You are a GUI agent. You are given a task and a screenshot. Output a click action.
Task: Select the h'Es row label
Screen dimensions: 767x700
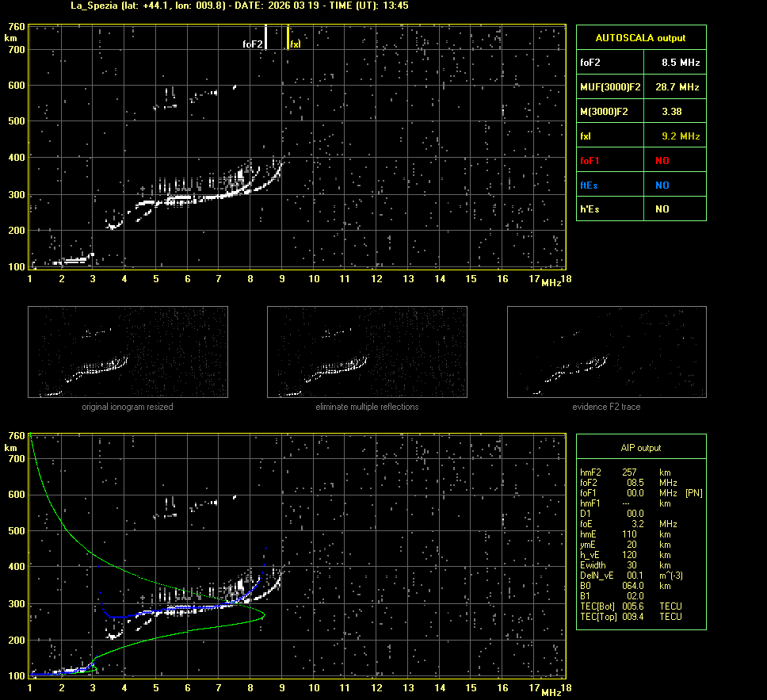pyautogui.click(x=591, y=209)
